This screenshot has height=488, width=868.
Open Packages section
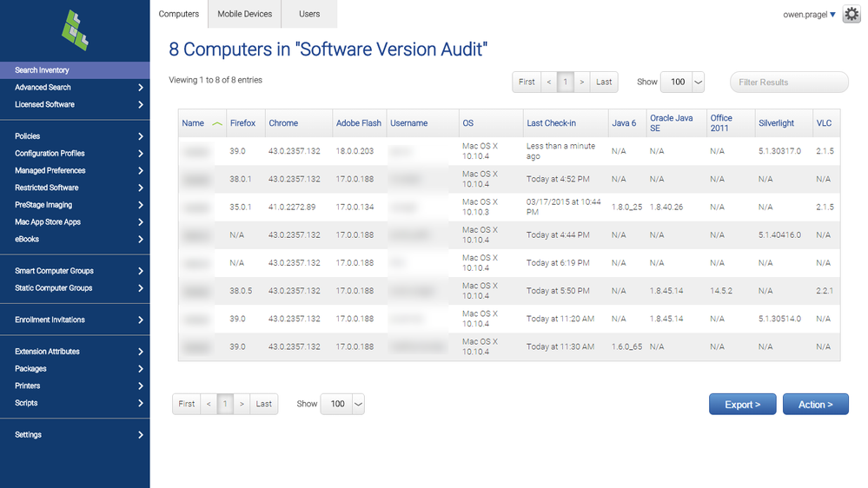[75, 368]
